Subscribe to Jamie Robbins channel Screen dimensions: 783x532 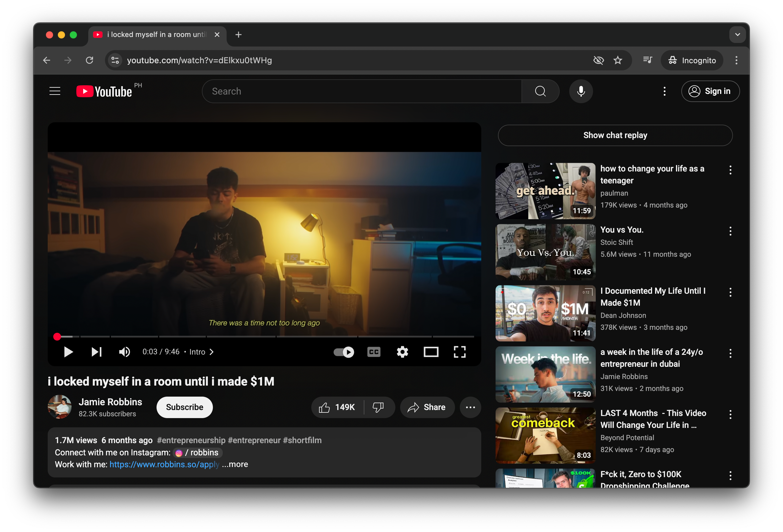(184, 407)
